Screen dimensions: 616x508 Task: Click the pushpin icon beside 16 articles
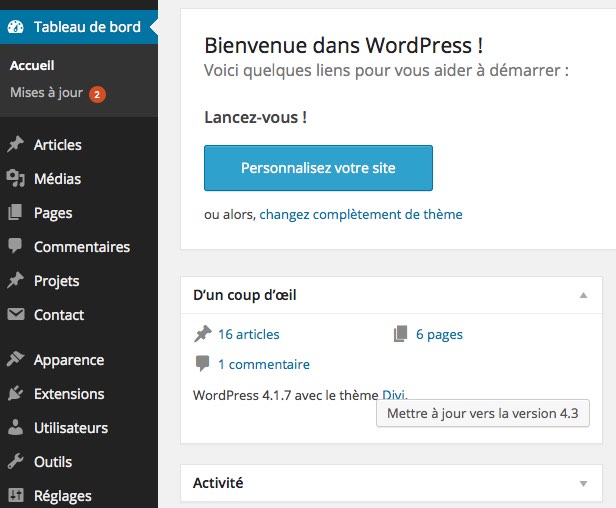(203, 334)
